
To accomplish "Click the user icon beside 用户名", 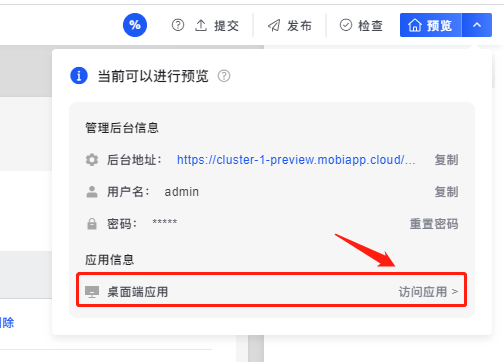I will point(92,192).
